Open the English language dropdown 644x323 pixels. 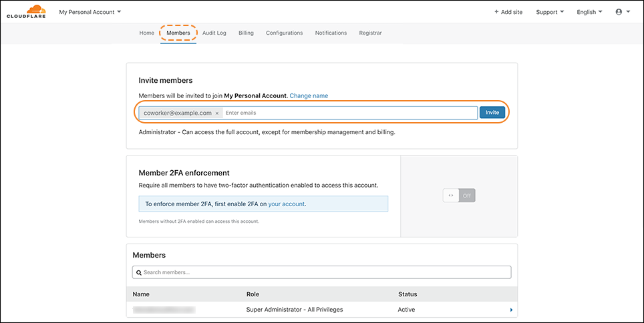click(590, 12)
